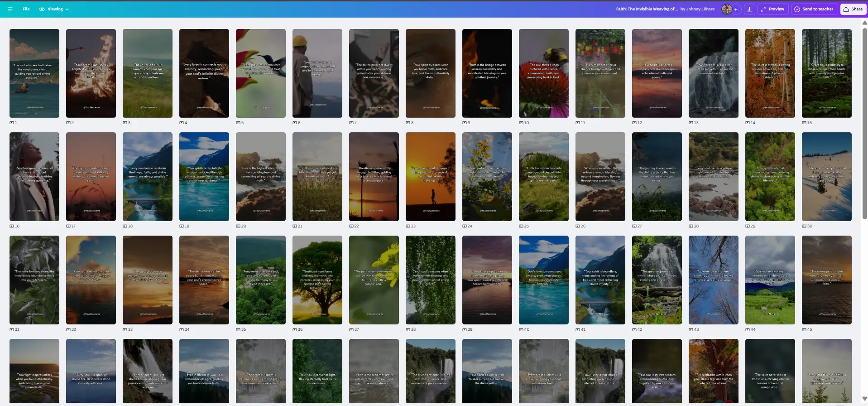Select page 33 thumbnail
This screenshot has width=868, height=406.
click(x=148, y=280)
